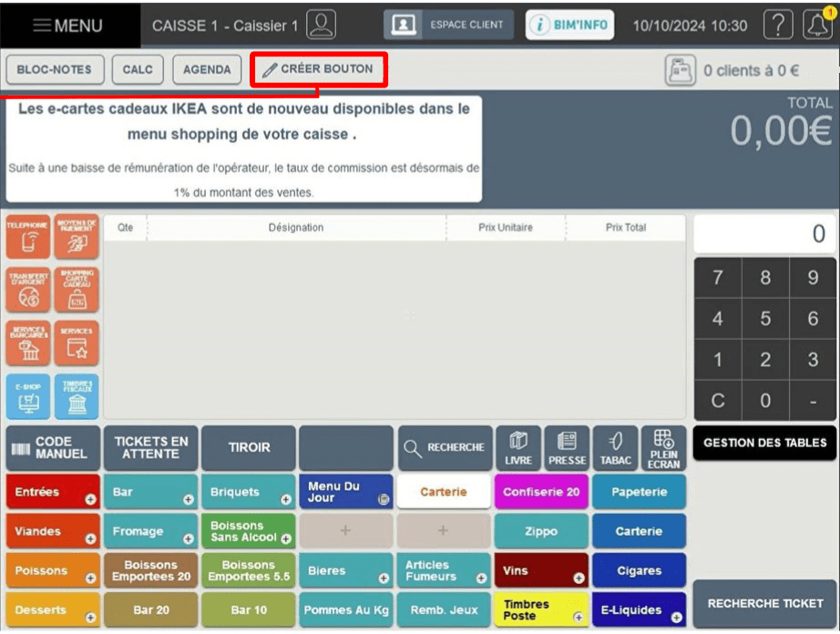Viewport: 840px width, 634px height.
Task: Select the Shopping Carte Cadeau icon
Action: coord(77,291)
